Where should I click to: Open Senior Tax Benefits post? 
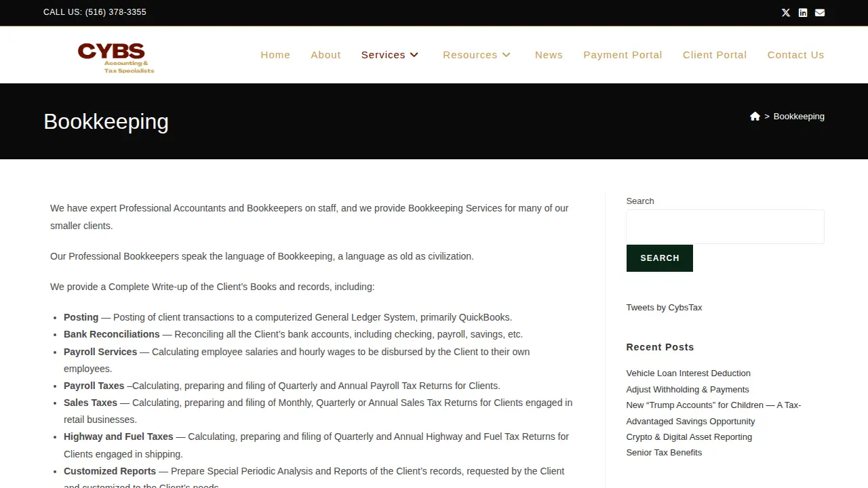coord(664,453)
